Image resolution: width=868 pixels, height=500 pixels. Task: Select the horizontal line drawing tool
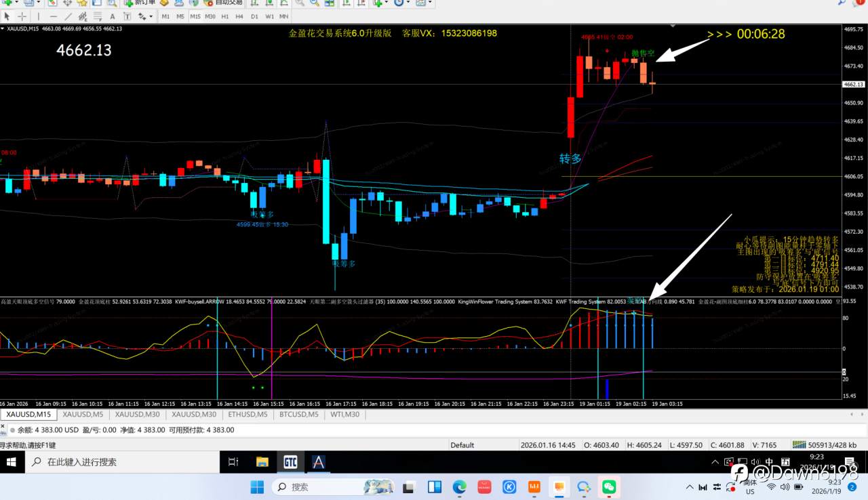[x=54, y=16]
